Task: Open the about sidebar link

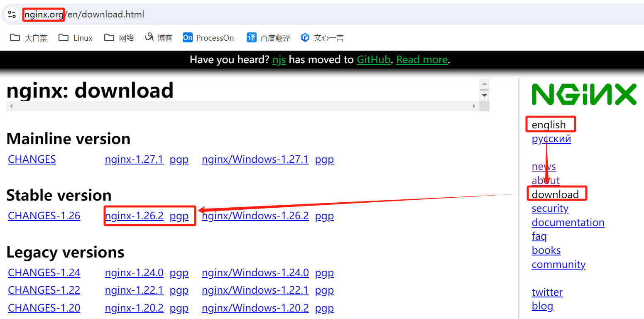Action: coord(546,180)
